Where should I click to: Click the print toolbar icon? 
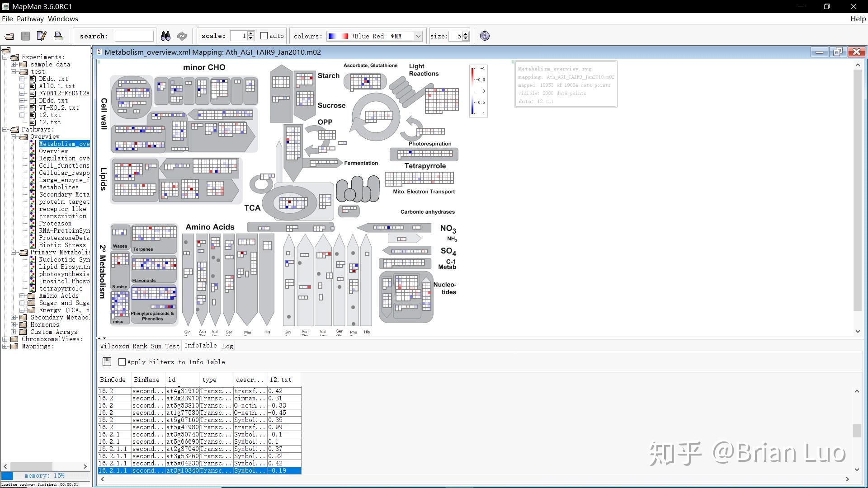point(58,36)
